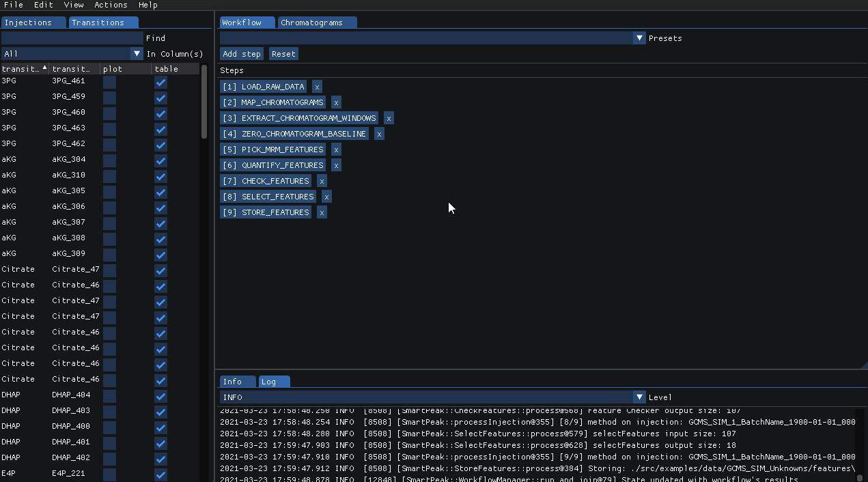Select the [7] CHECK_FEATURES step button
This screenshot has width=868, height=482.
click(266, 181)
